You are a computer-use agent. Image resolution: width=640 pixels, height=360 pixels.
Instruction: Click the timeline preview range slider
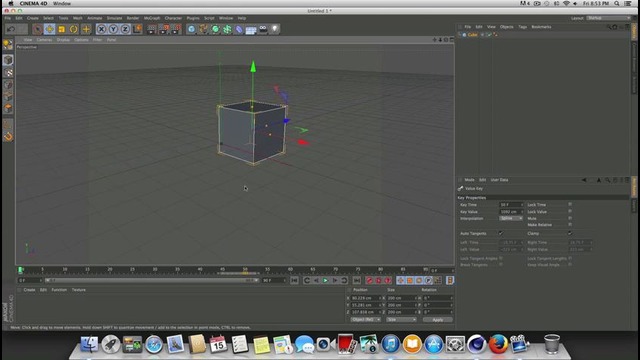click(152, 280)
